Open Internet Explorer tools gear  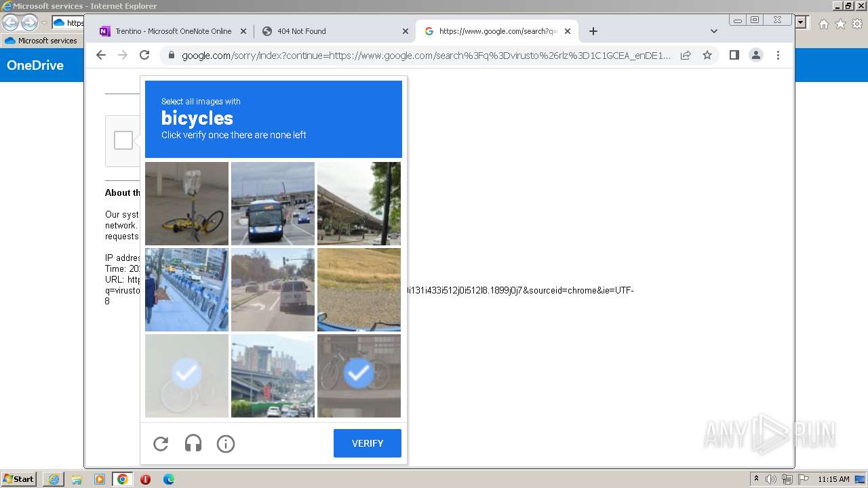tap(857, 24)
